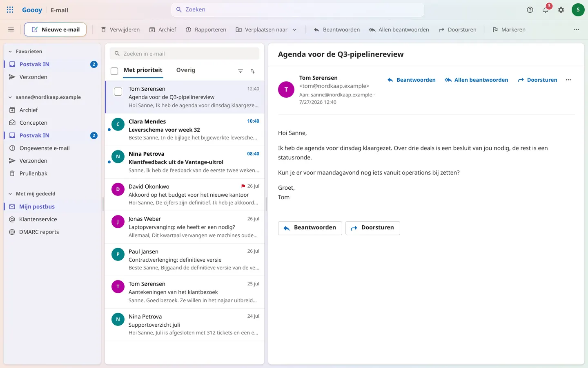Open the account avatar S
588x368 pixels.
click(578, 10)
